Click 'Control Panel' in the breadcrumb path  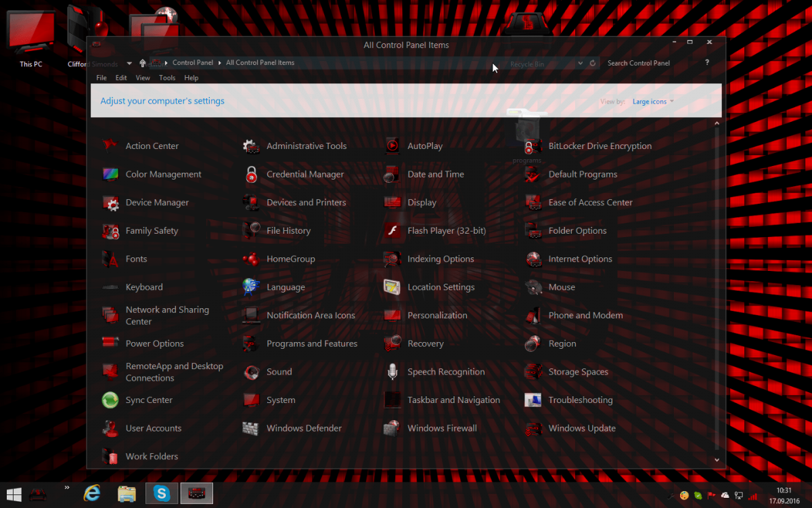pyautogui.click(x=192, y=63)
